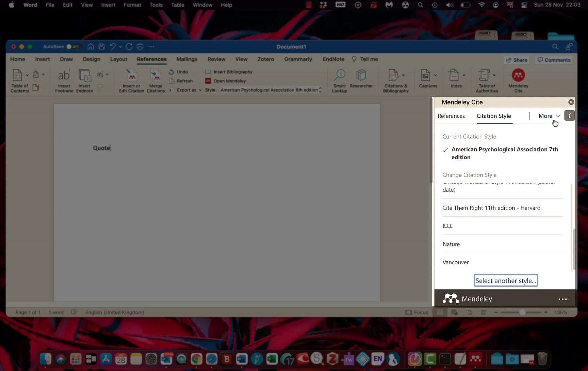Open Citations & Bibliography
588x371 pixels.
395,81
